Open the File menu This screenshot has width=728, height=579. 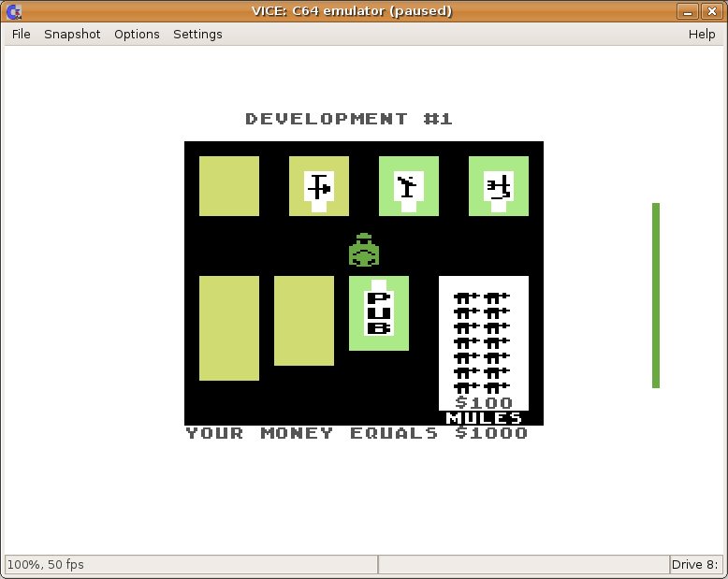point(21,34)
